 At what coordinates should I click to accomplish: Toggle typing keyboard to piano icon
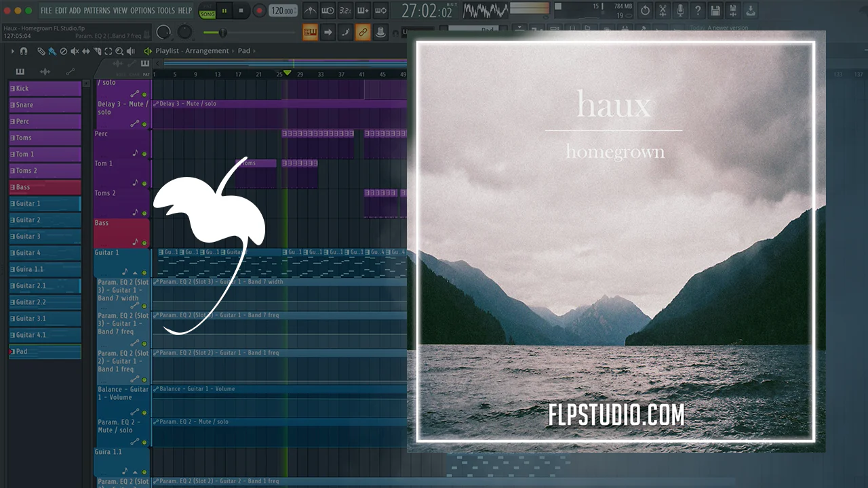(x=310, y=32)
